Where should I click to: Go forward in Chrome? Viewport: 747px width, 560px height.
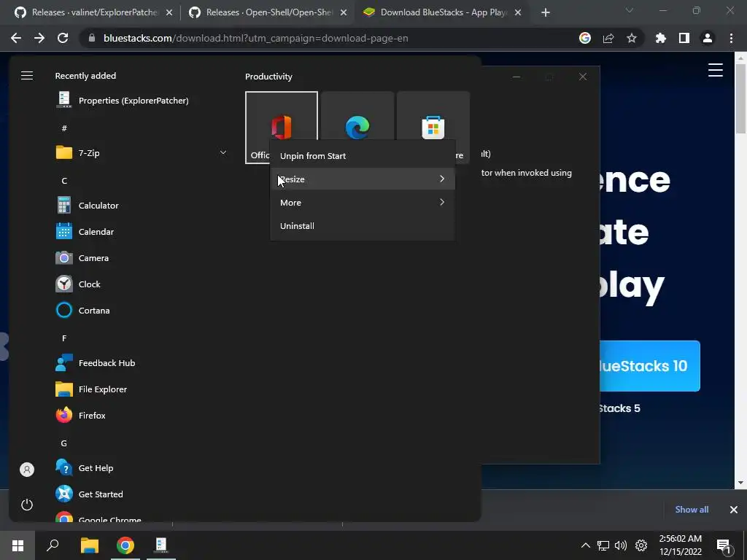[39, 38]
